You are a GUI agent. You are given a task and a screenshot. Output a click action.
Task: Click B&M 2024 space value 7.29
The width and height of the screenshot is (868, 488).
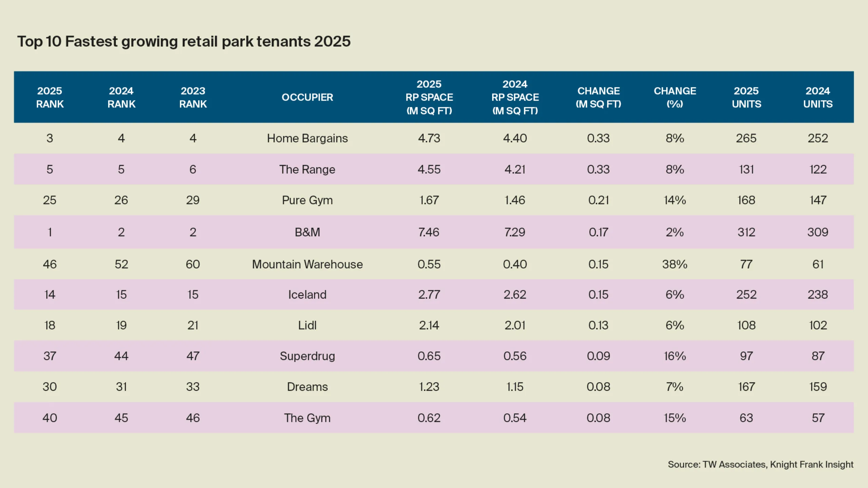515,232
